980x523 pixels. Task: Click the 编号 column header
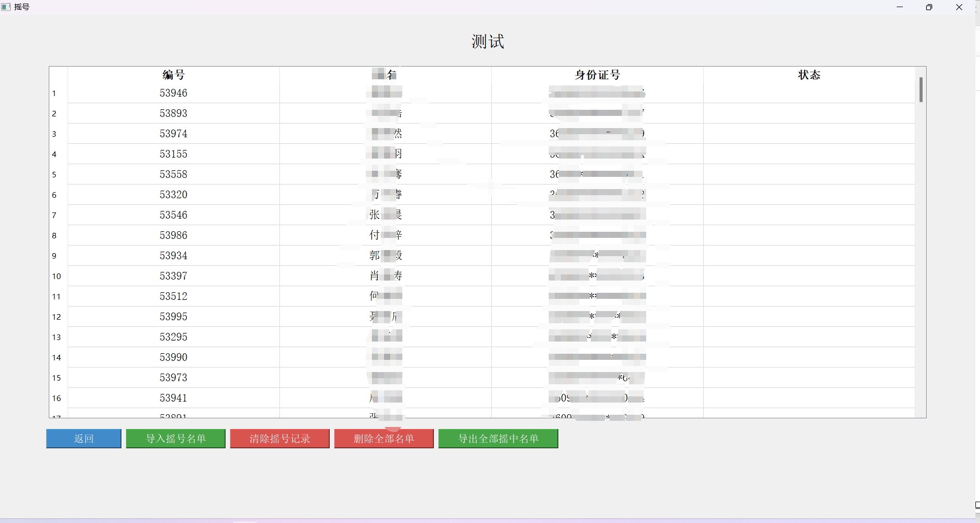(174, 75)
